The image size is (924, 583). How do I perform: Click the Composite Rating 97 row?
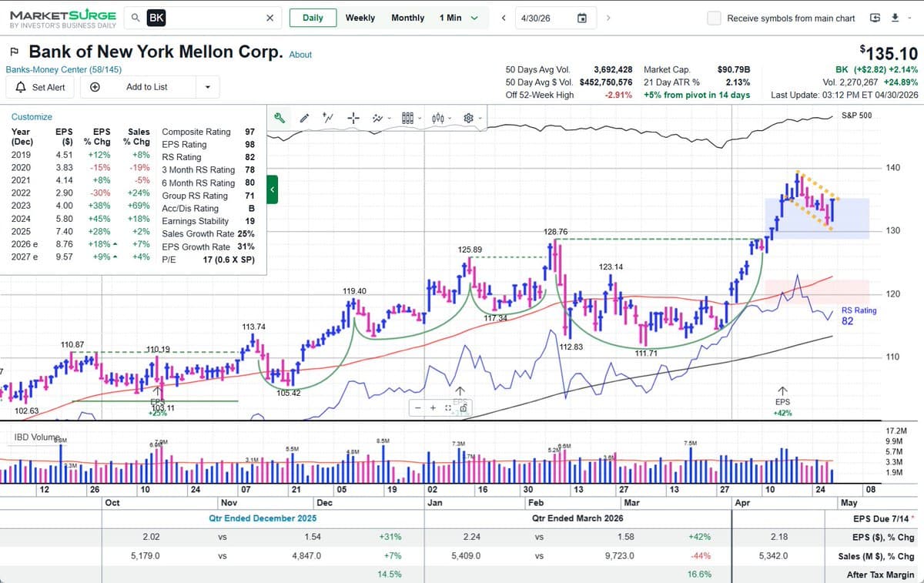[x=208, y=132]
